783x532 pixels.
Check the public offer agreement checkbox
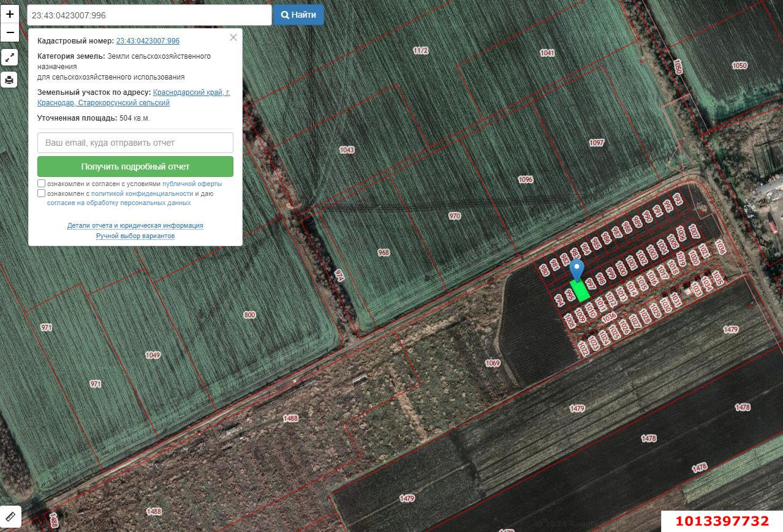coord(42,184)
